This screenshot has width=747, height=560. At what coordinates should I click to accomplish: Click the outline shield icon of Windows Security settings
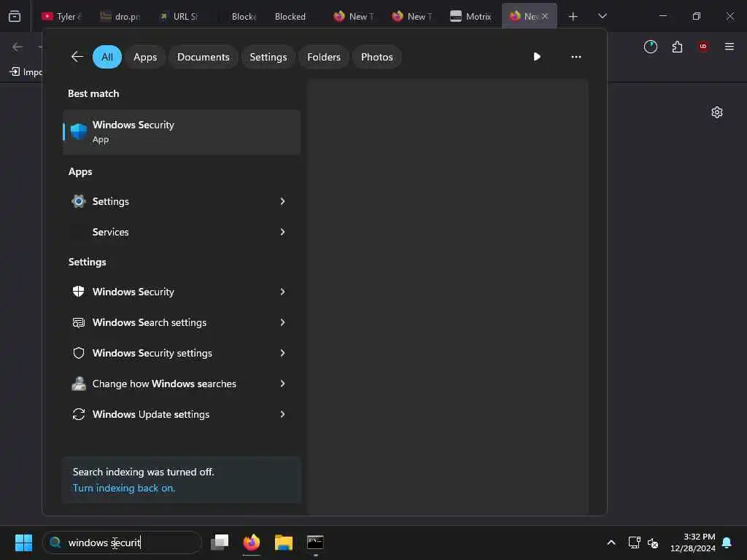[79, 353]
